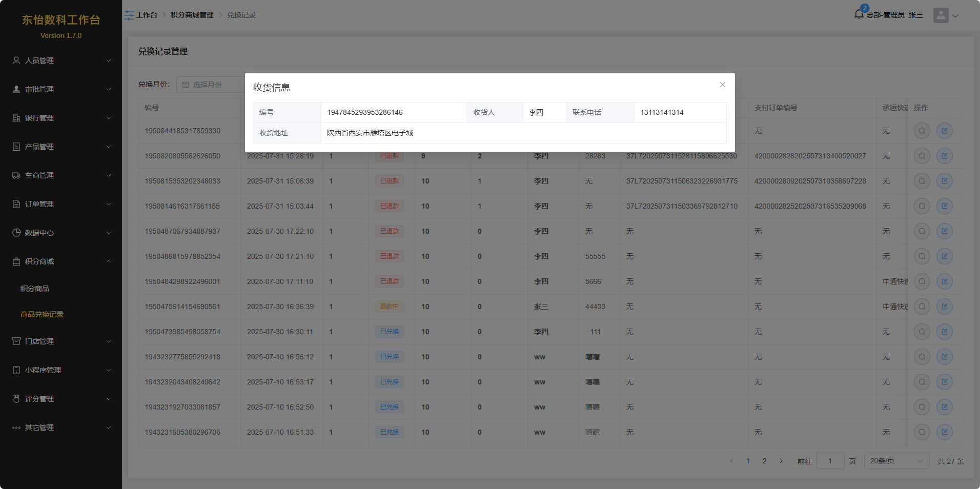980x489 pixels.
Task: Open the 20条/页 page size dropdown
Action: point(896,461)
